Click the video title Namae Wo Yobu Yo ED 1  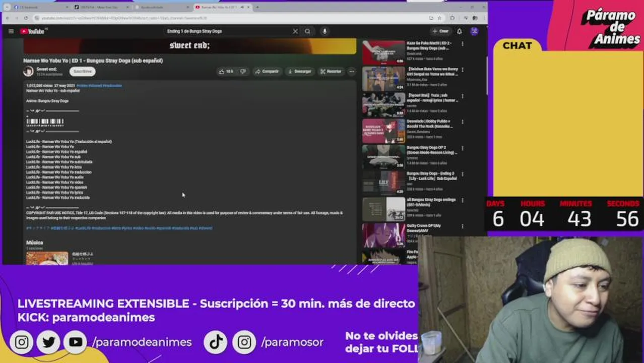click(93, 60)
